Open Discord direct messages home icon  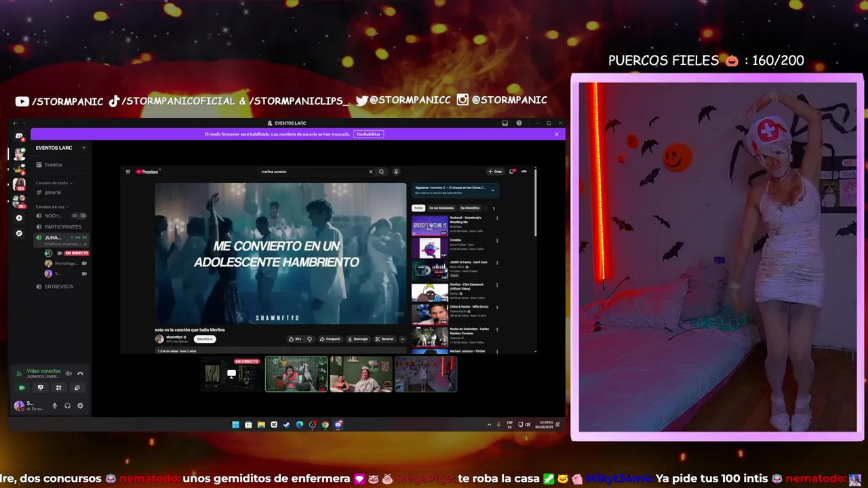click(x=19, y=136)
